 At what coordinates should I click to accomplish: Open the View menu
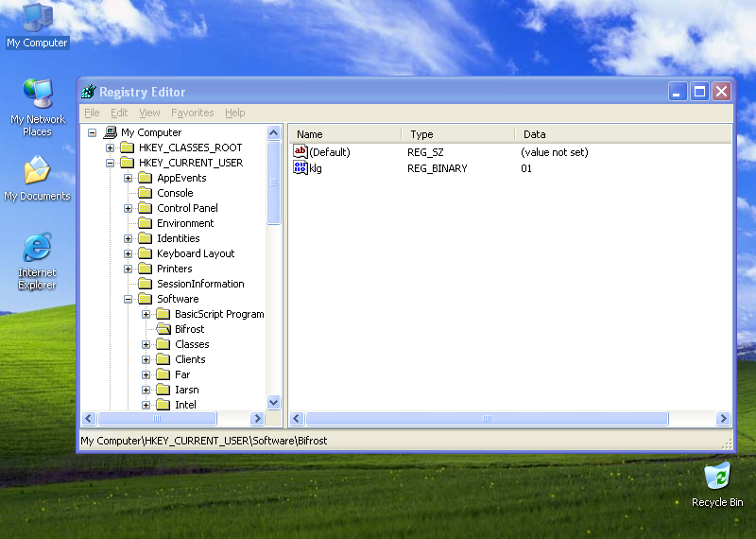pos(149,113)
